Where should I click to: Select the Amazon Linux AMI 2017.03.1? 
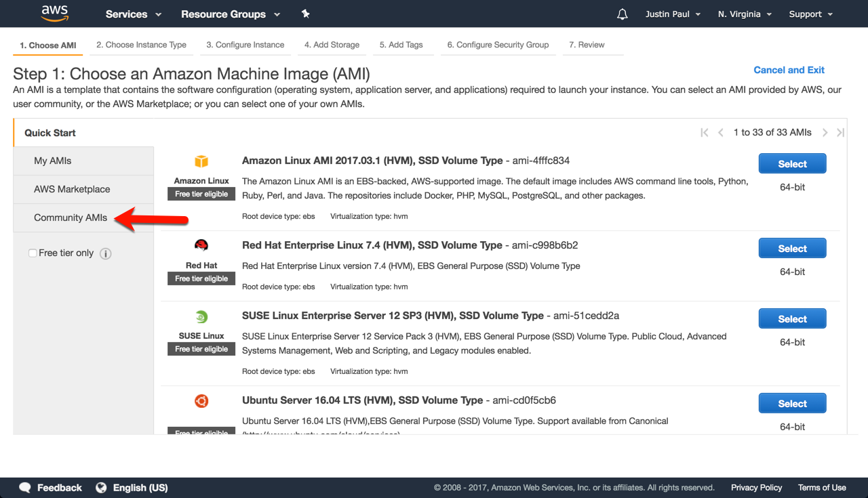coord(792,164)
